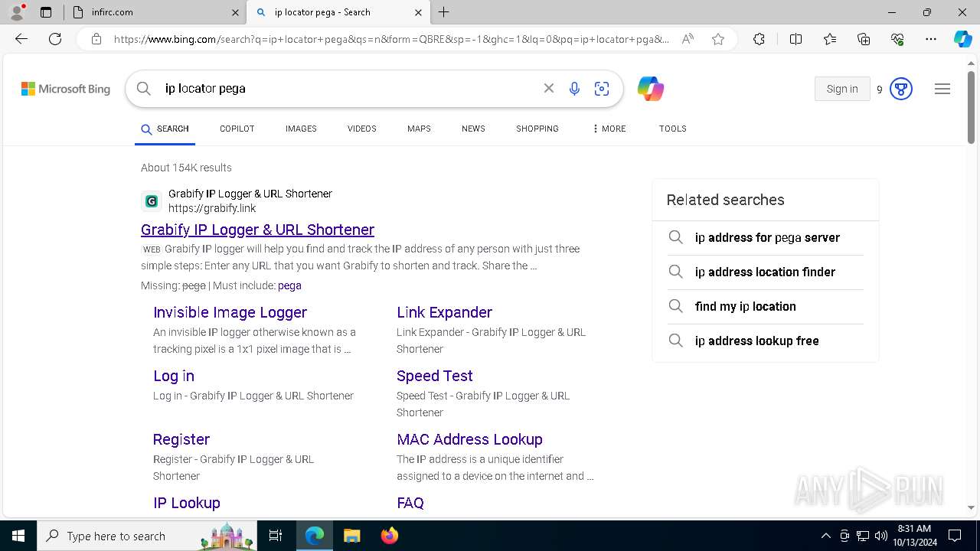Launch Firefox from the taskbar
Screen dimensions: 980x551
389,536
